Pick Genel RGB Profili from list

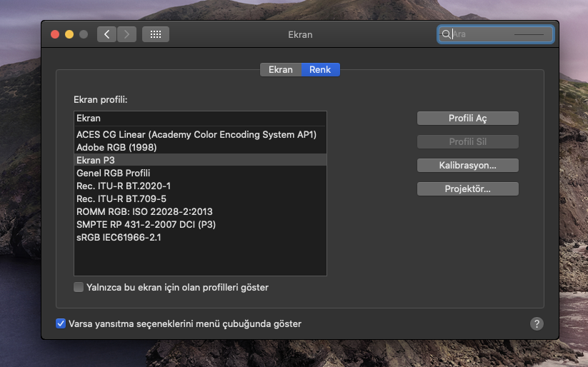113,173
